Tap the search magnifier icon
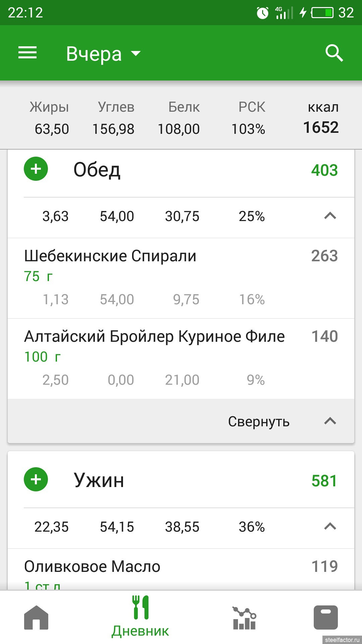The image size is (362, 644). coord(334,53)
